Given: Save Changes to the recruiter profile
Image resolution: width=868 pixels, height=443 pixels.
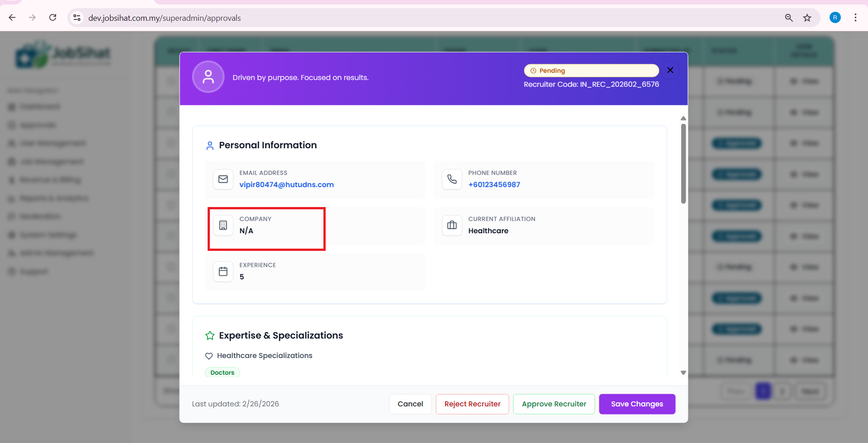Looking at the screenshot, I should click(636, 404).
